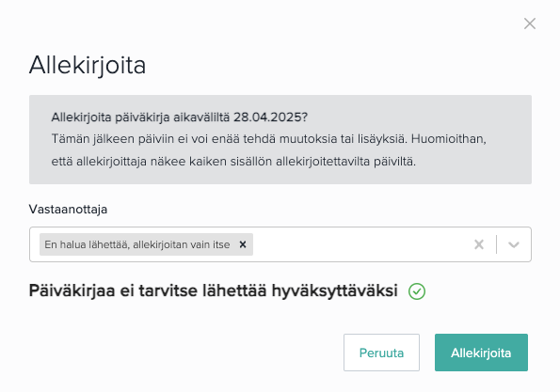The image size is (560, 392).
Task: Select the 'En halua lähettää, allekirjoitan vain itse' tag
Action: (x=137, y=244)
